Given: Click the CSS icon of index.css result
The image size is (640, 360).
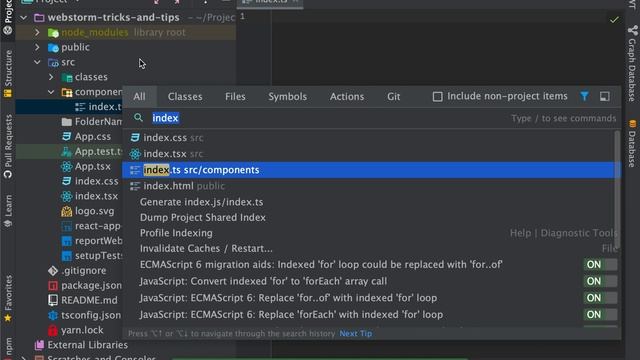Looking at the screenshot, I should pos(135,138).
